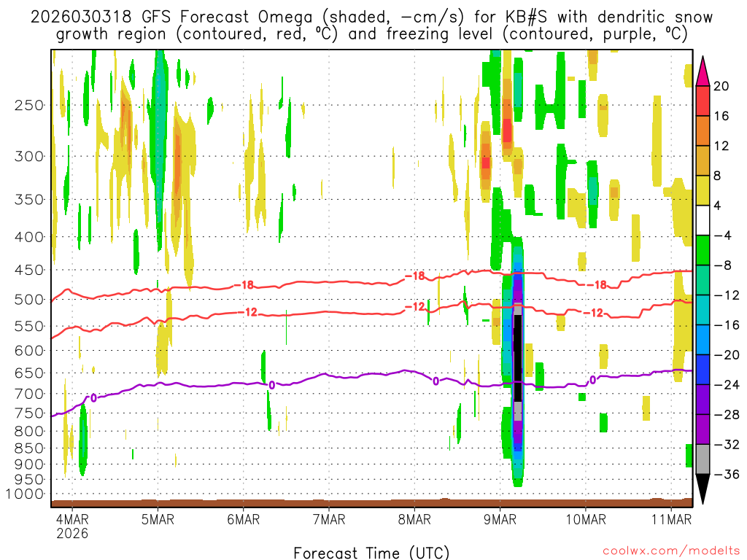The image size is (747, 560).
Task: Click the purple 0 freezing label near 8MAR
Action: (436, 381)
